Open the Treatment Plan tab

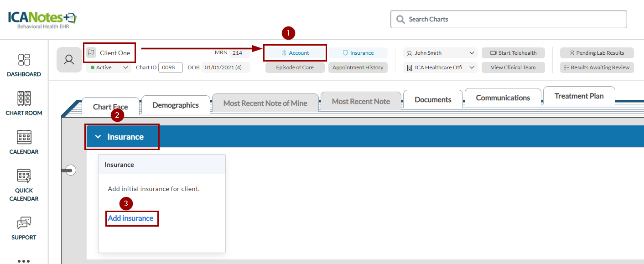point(579,96)
